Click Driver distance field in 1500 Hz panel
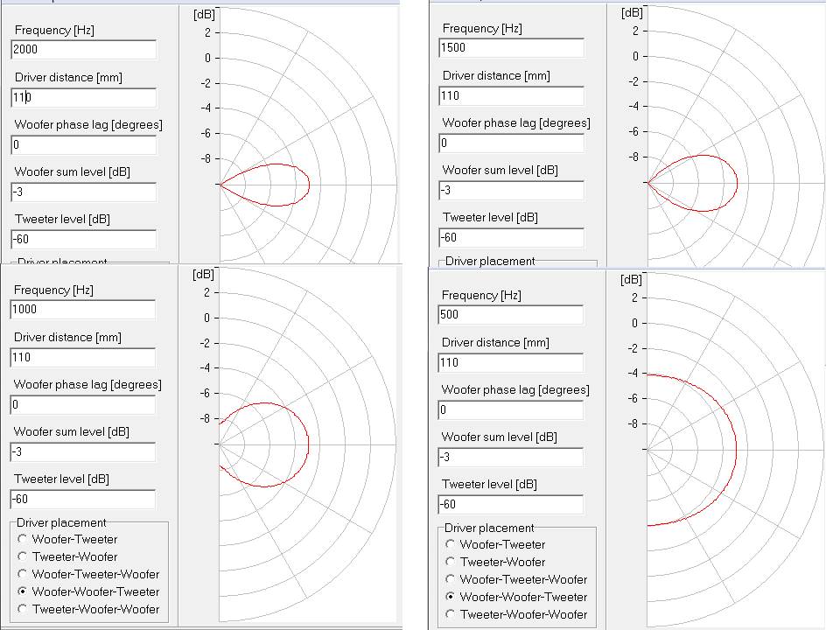Viewport: 840px width, 630px height. [x=511, y=96]
